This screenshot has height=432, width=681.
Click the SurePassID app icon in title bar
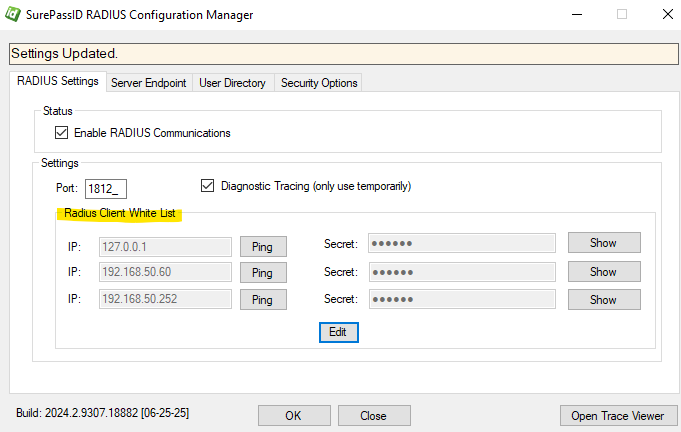tap(13, 14)
